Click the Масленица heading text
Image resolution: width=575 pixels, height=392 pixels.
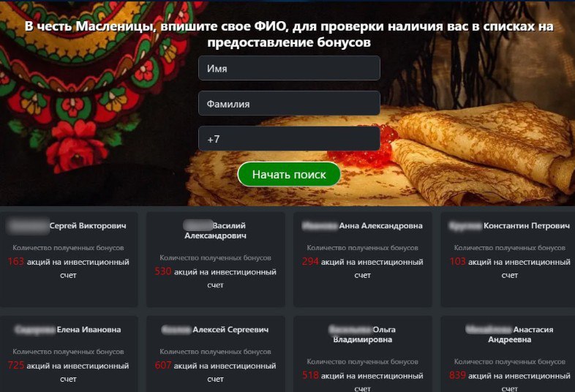(x=289, y=34)
